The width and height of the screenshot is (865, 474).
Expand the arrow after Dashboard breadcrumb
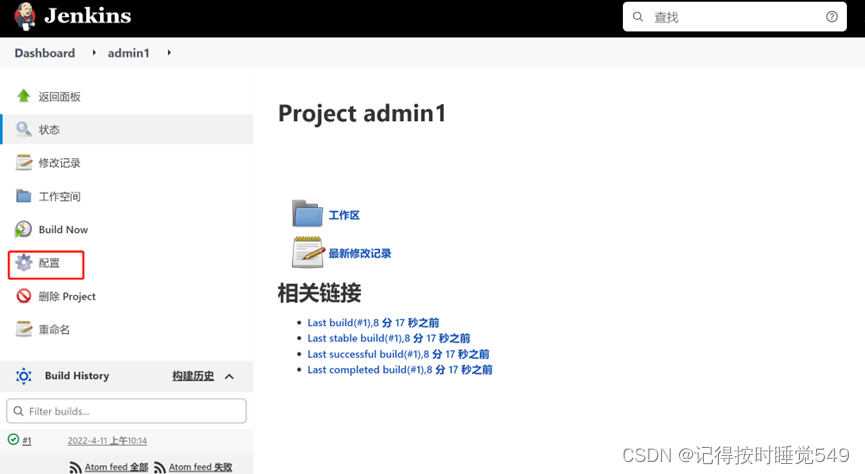(x=94, y=53)
